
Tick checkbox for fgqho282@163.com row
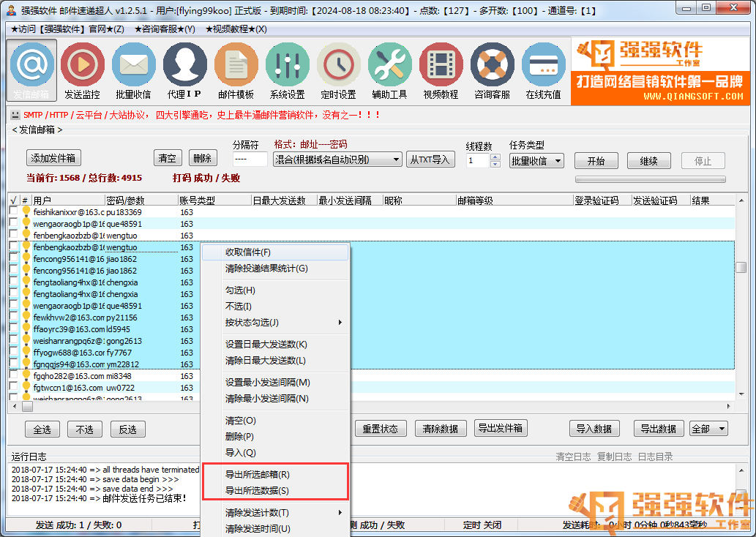tap(13, 375)
